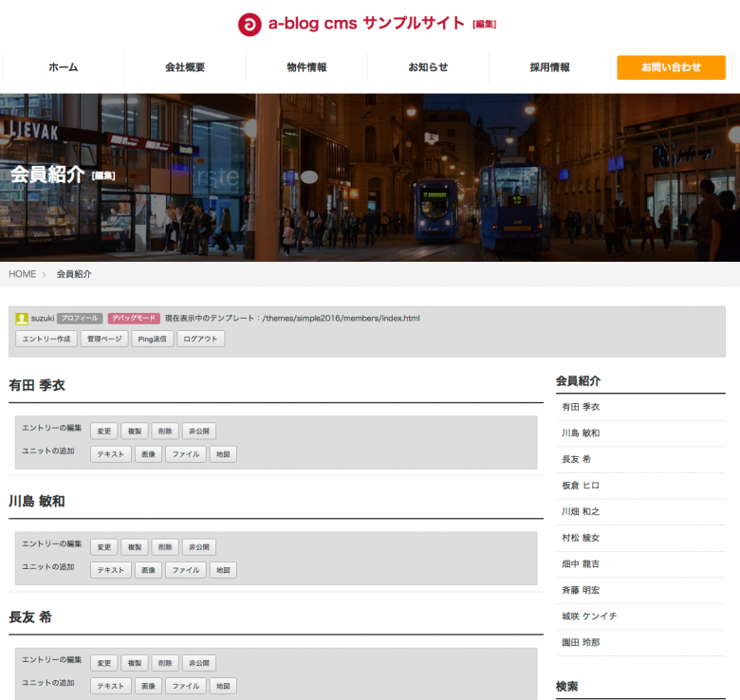Go to 物件情報 in the navigation bar
Screen dimensions: 740x700
(x=306, y=67)
